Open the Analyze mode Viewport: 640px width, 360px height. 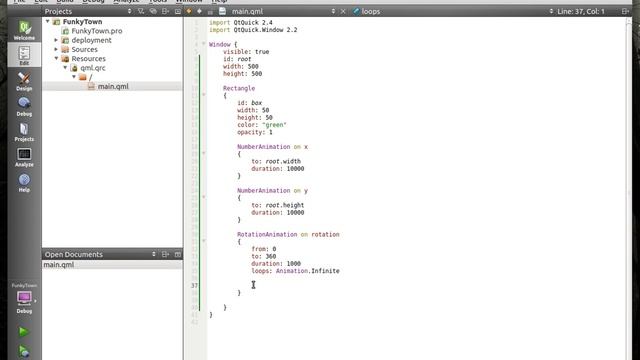coord(24,157)
